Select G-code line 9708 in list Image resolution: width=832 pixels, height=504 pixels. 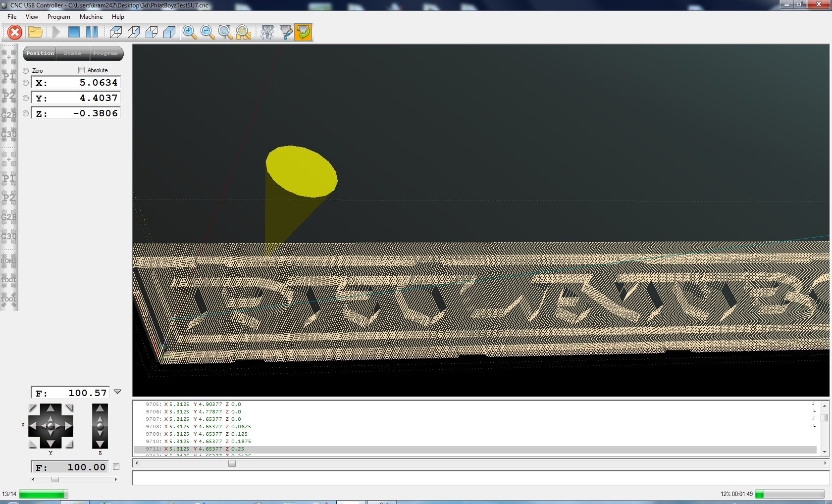[x=198, y=426]
